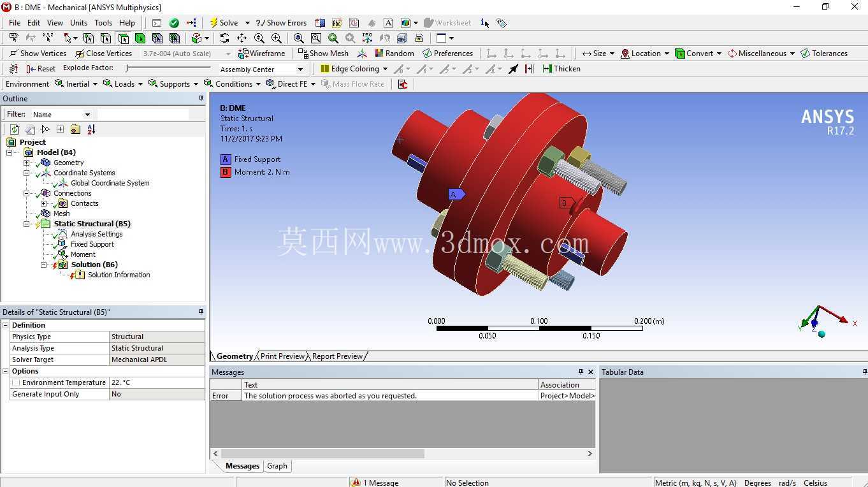Pin the Outline panel

pos(201,98)
